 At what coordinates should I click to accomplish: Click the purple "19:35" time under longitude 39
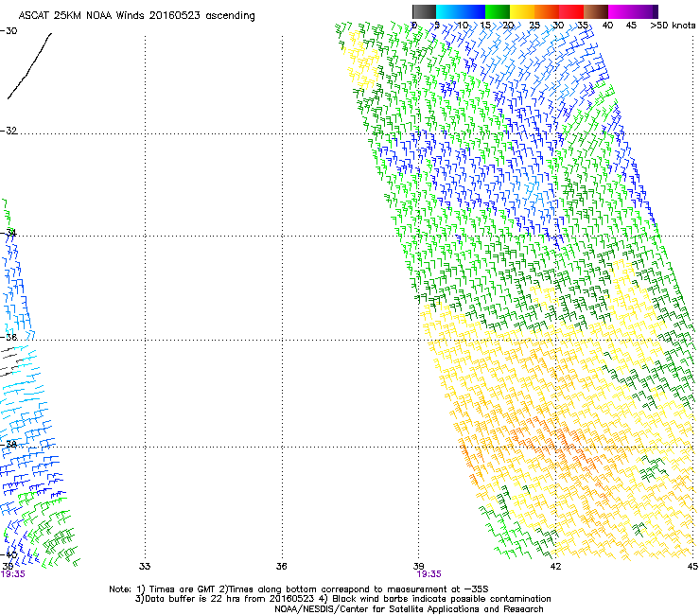[429, 574]
